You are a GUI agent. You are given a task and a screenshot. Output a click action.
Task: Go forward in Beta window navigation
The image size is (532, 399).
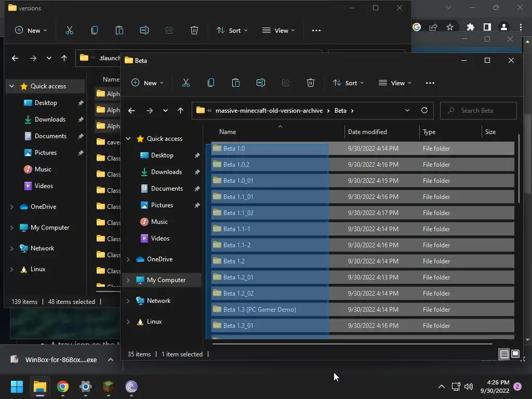pos(149,111)
